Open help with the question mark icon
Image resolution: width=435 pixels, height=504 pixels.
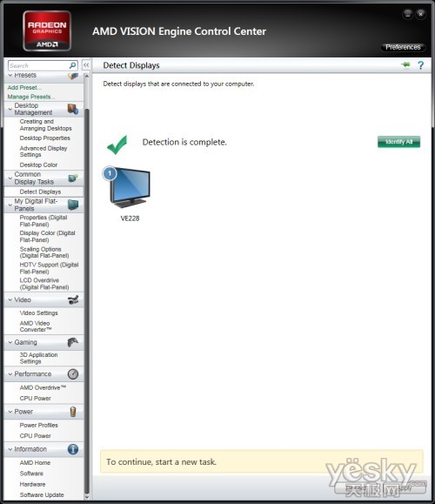point(420,65)
